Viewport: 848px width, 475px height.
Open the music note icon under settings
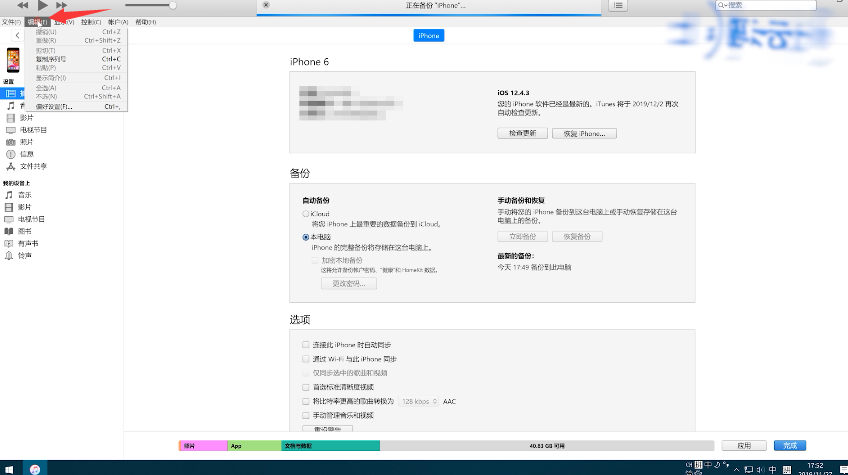(10, 106)
